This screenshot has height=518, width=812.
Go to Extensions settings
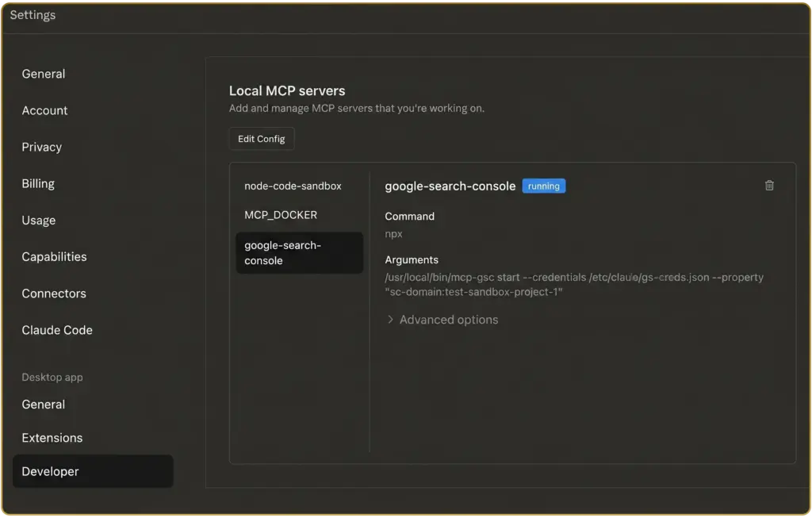click(x=52, y=438)
